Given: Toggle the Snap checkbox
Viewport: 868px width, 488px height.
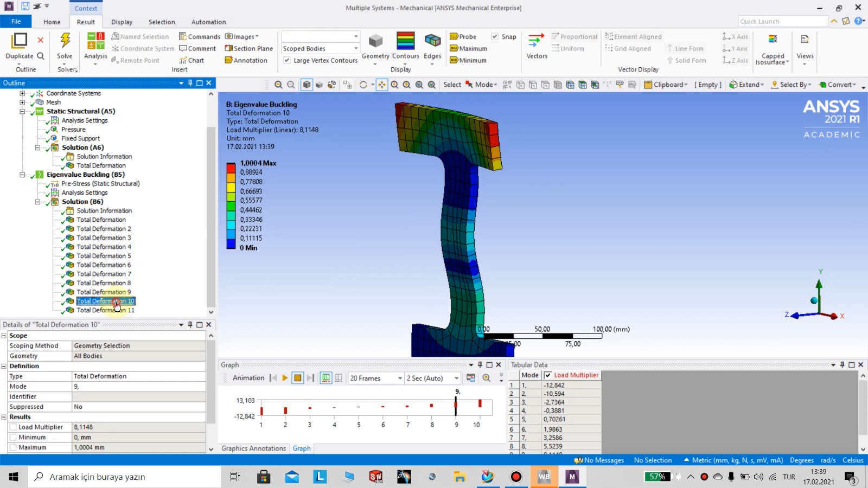Looking at the screenshot, I should [495, 36].
